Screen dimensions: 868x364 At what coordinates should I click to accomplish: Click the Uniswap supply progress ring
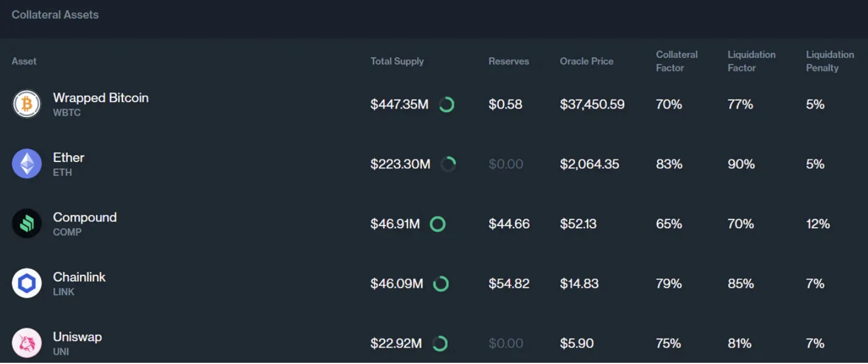[440, 343]
